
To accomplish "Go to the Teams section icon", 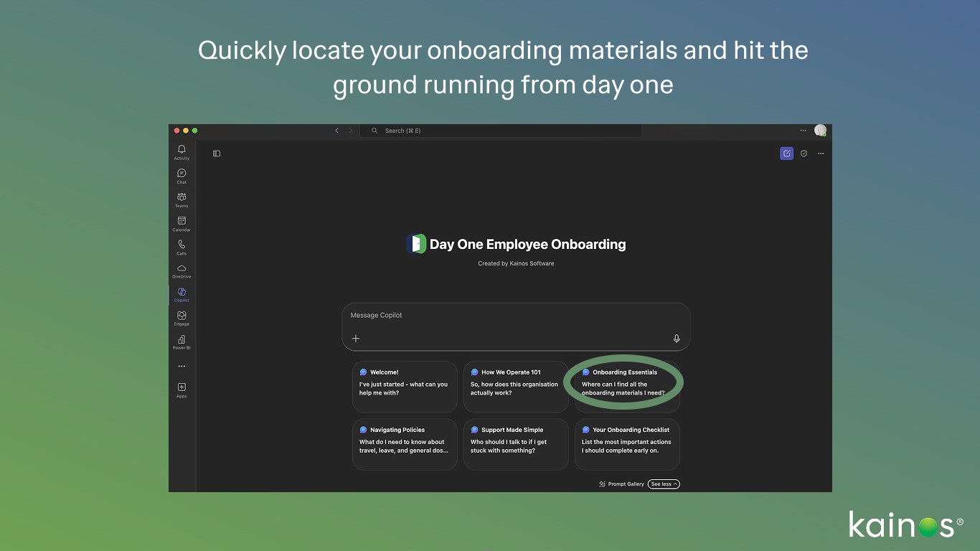I will [x=182, y=199].
